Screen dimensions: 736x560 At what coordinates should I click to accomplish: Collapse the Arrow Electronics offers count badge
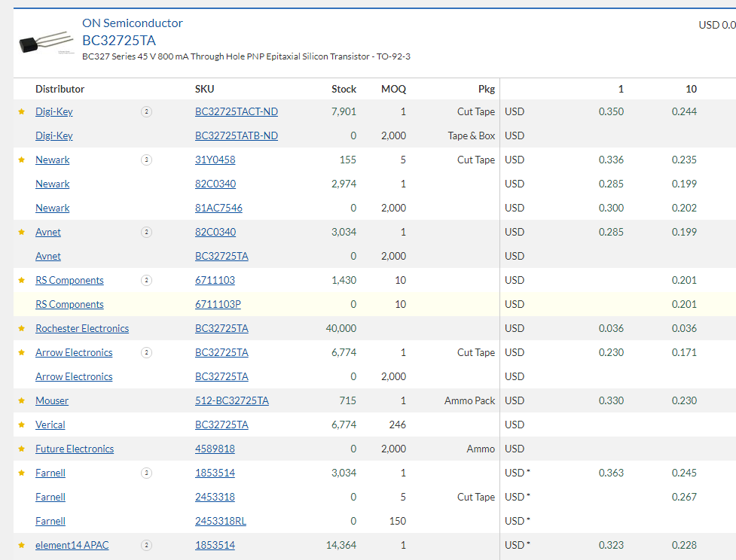[x=146, y=353]
